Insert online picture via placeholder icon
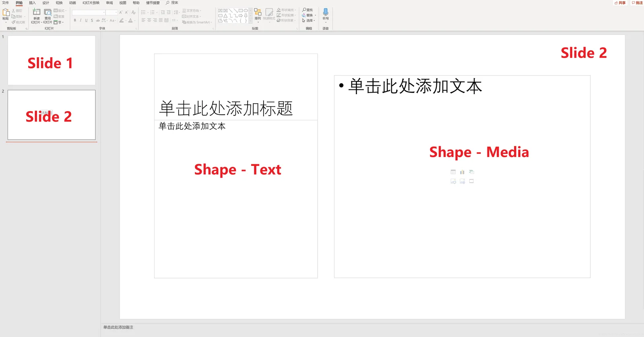This screenshot has width=644, height=337. click(462, 181)
